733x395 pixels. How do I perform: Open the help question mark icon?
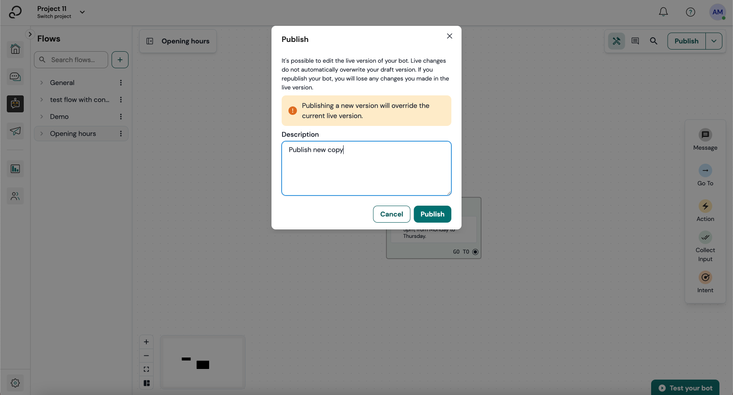(690, 12)
